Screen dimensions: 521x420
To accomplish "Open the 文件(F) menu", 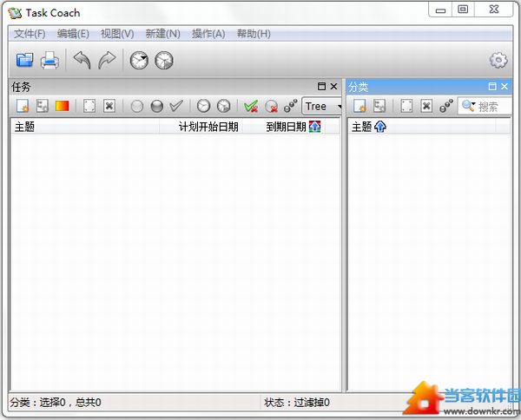I will tap(30, 34).
